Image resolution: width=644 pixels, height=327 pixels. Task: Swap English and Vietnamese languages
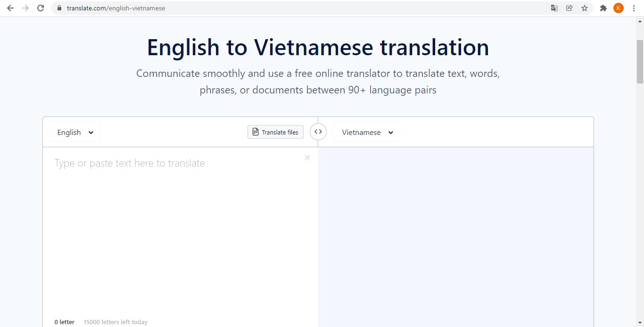point(318,132)
